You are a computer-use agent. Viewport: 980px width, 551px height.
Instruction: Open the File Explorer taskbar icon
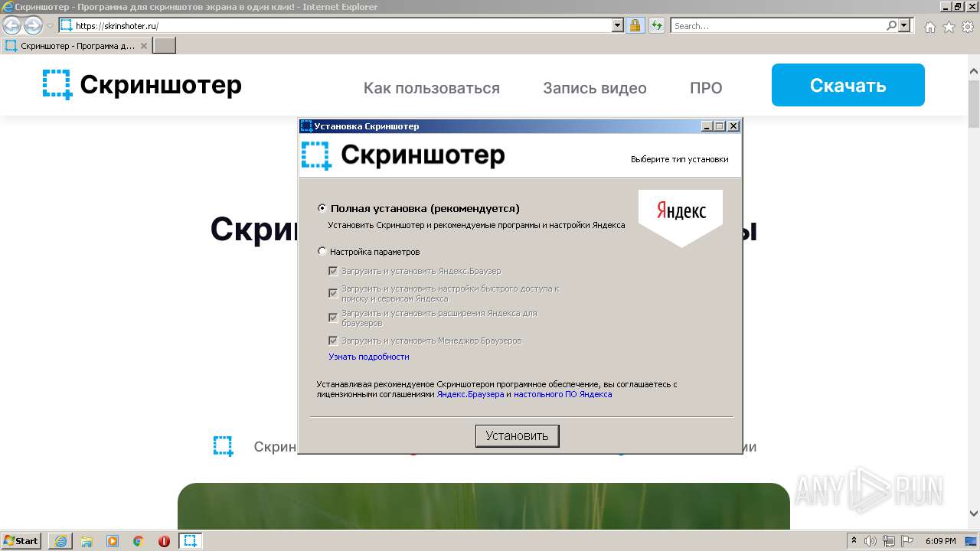click(x=87, y=541)
